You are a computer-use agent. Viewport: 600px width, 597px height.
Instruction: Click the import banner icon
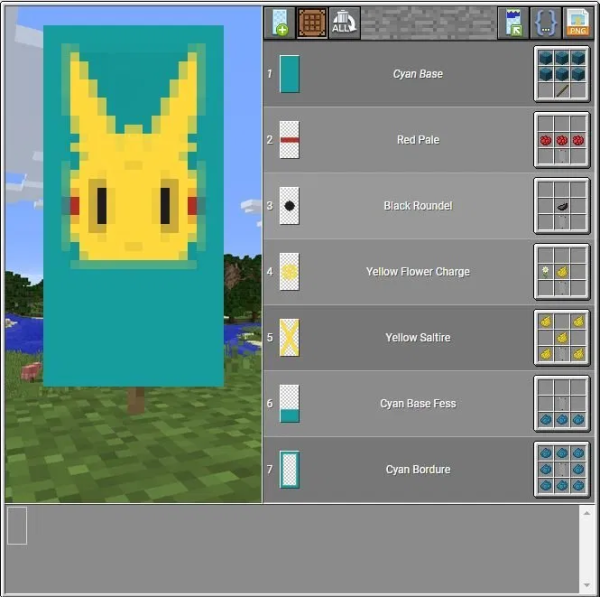[513, 22]
